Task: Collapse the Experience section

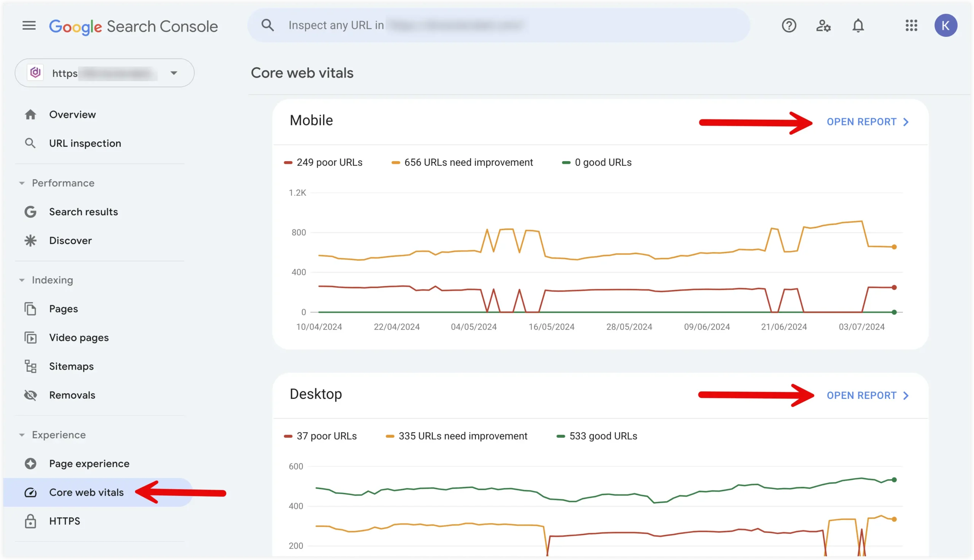Action: [22, 435]
